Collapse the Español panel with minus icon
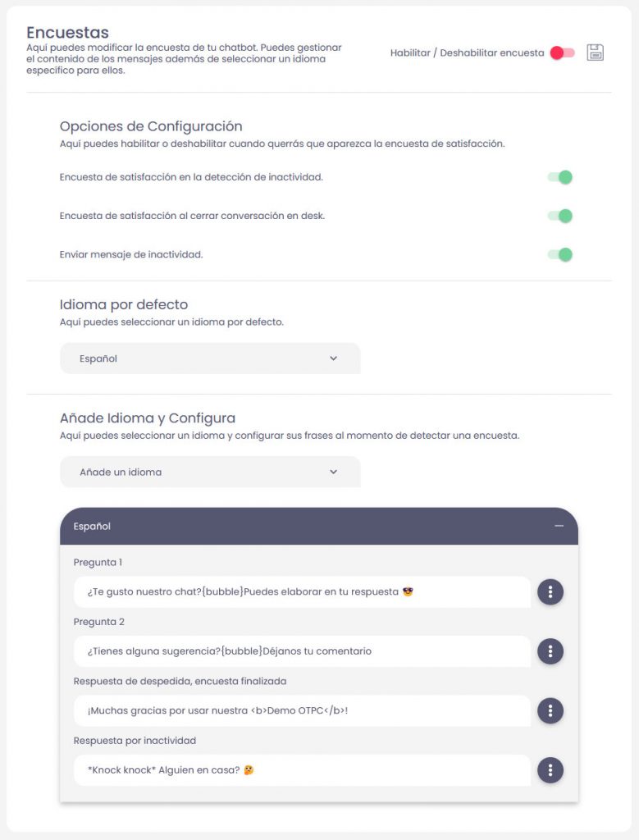This screenshot has width=639, height=840. (x=559, y=526)
